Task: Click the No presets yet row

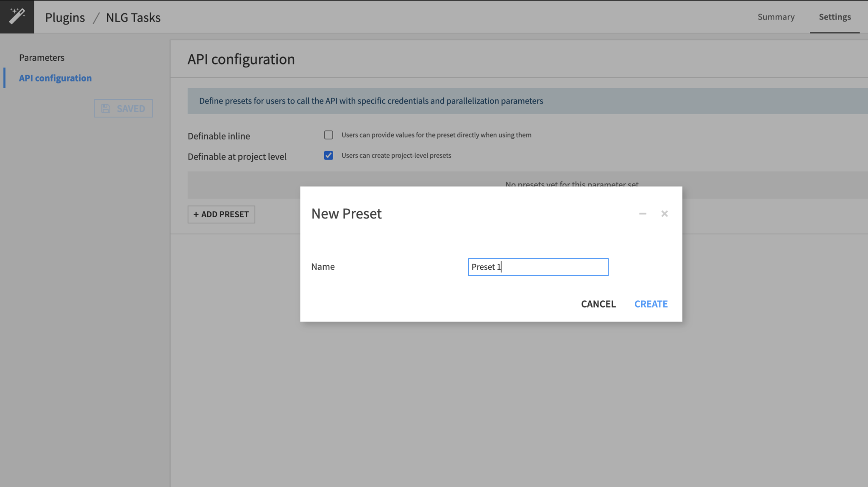Action: (x=572, y=184)
